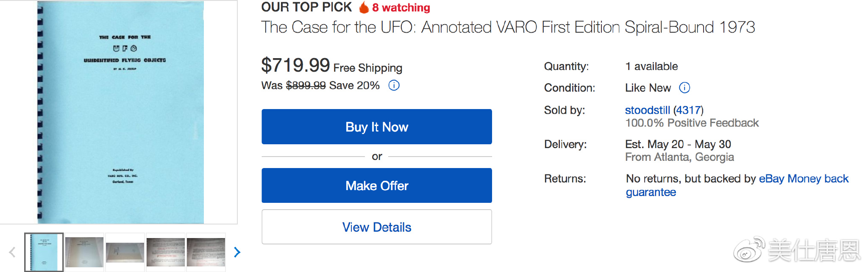The height and width of the screenshot is (272, 868).
Task: Select the fifth photo thumbnail
Action: pos(206,252)
